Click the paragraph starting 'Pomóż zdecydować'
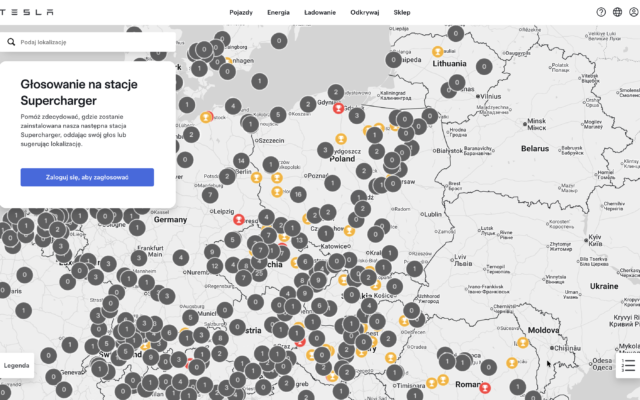The image size is (640, 400). point(73,130)
